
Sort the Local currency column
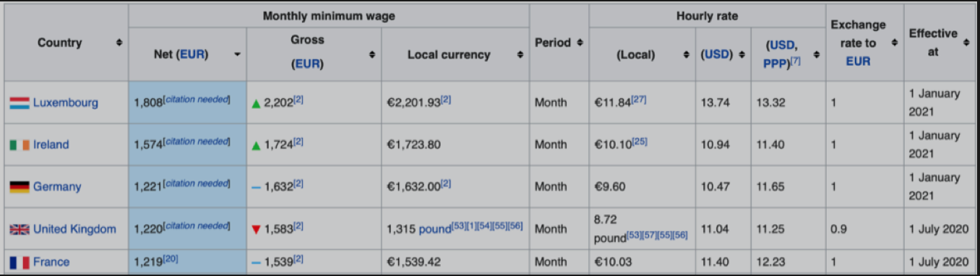tap(520, 55)
